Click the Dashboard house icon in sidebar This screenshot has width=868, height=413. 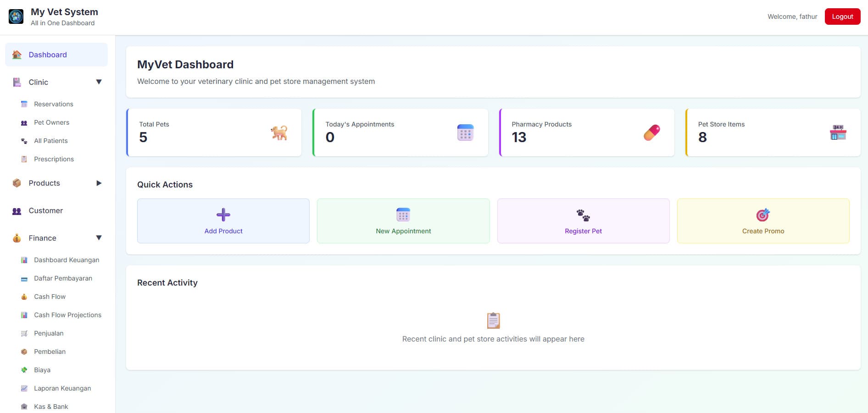point(17,55)
